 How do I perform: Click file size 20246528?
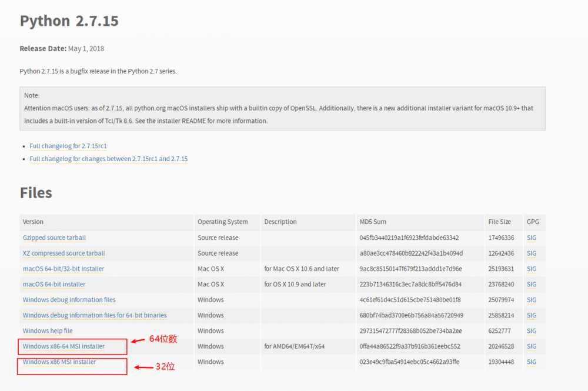(501, 346)
